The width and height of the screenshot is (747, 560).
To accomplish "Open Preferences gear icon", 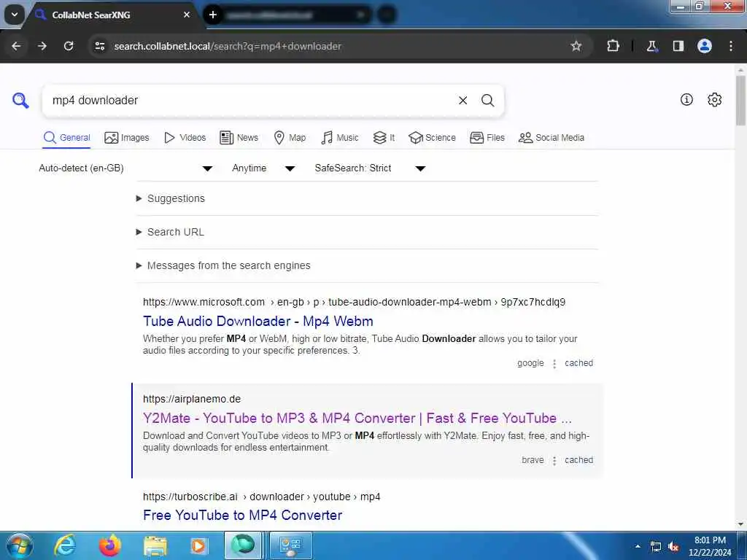I will (714, 99).
